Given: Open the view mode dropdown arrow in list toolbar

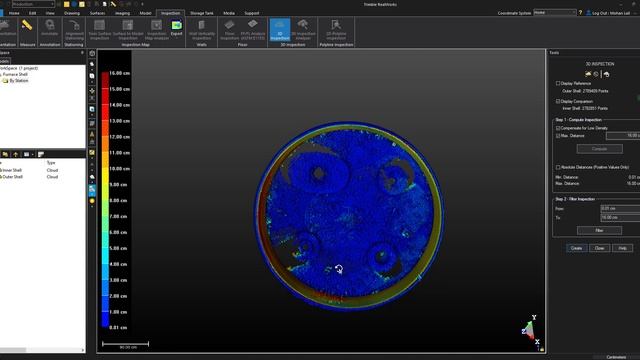Looking at the screenshot, I should (x=33, y=154).
